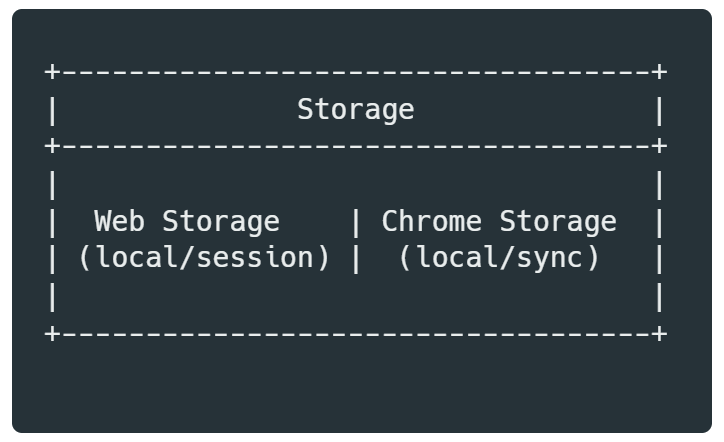
Task: Click the top dashed border line
Action: [x=355, y=72]
